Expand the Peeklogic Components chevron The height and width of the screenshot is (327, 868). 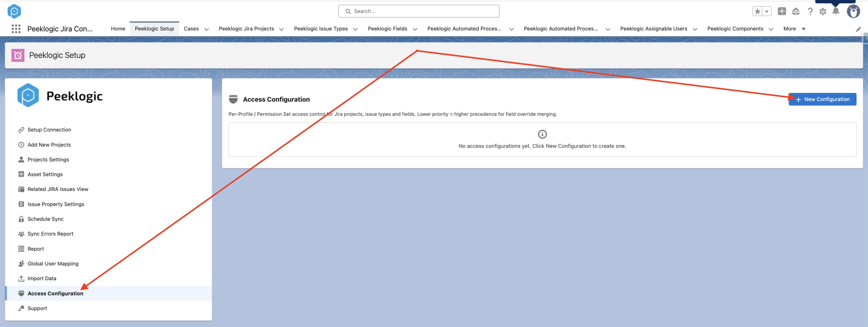[x=771, y=29]
